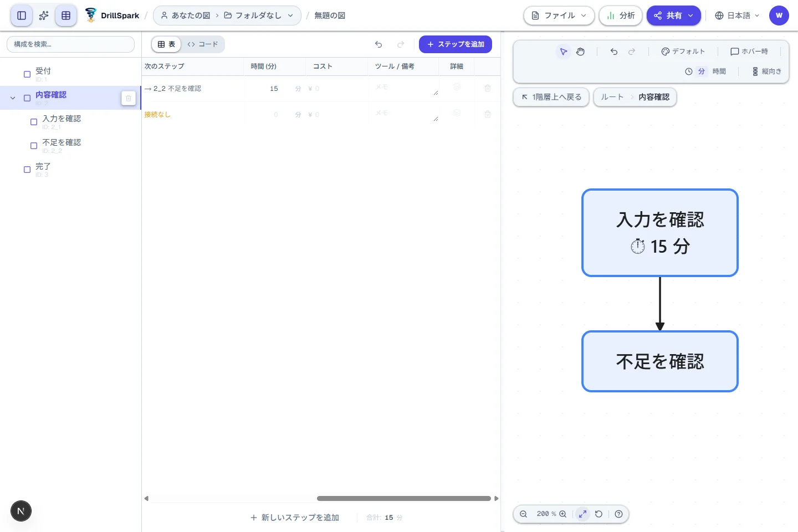Screen dimensions: 798x532
Task: Switch to the 表 view tab
Action: pos(166,44)
